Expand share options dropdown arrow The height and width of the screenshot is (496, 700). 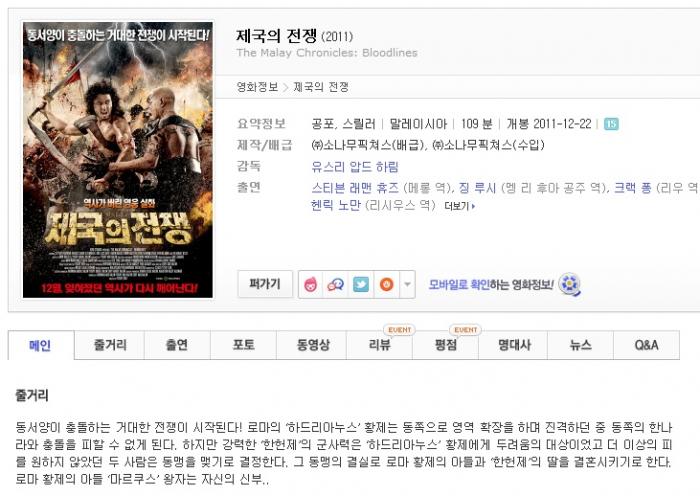[x=407, y=284]
